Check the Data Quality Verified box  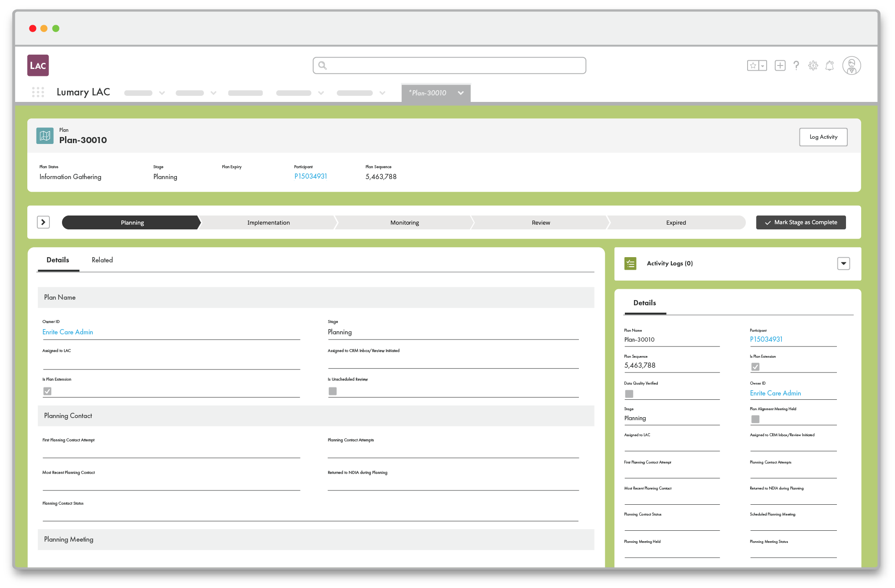point(629,394)
